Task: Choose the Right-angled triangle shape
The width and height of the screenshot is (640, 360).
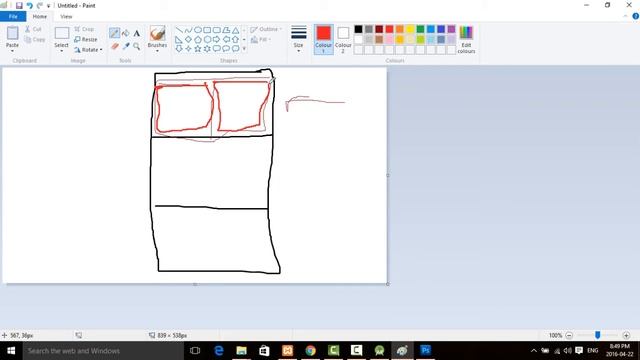Action: click(x=179, y=40)
